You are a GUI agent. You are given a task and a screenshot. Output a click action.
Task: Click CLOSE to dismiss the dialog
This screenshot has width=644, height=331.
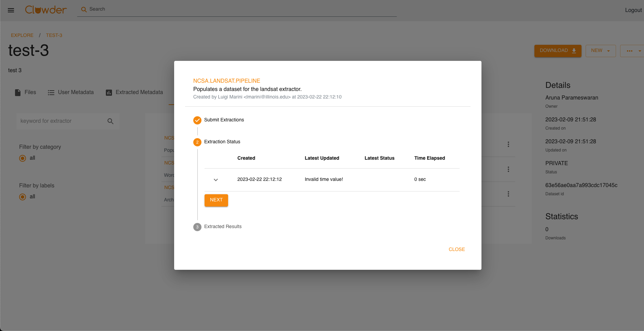pos(457,249)
